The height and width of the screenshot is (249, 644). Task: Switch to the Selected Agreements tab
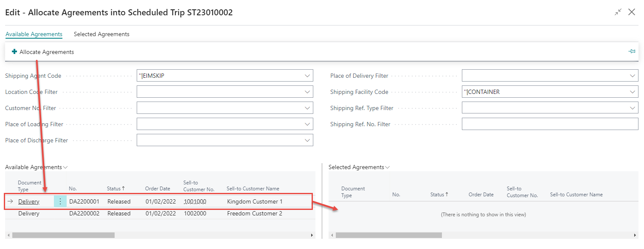tap(101, 34)
